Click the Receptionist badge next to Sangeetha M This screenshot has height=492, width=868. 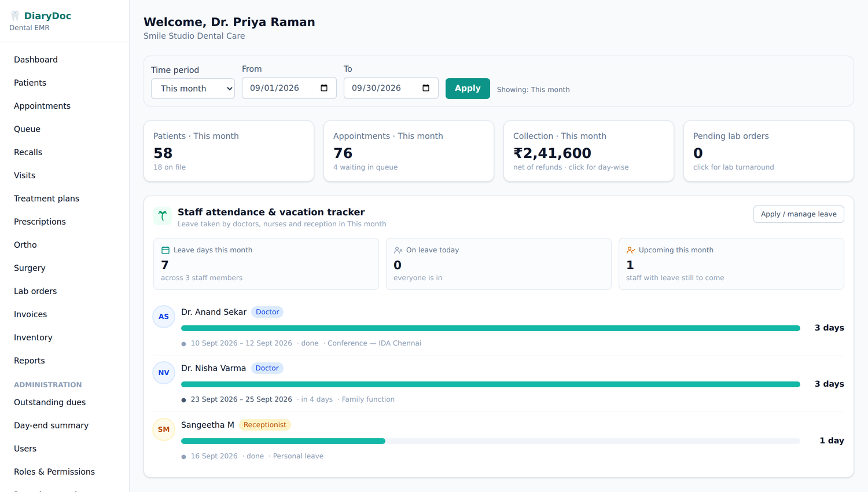pyautogui.click(x=265, y=425)
